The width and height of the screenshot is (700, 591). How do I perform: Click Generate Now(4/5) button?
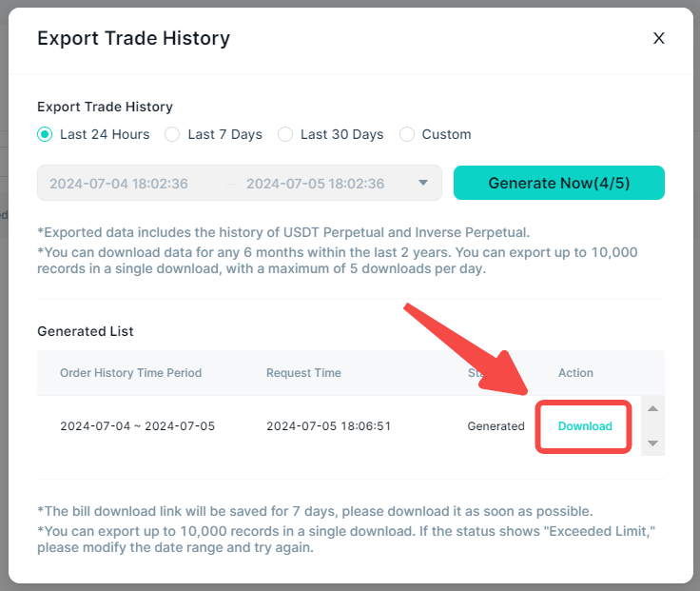559,183
